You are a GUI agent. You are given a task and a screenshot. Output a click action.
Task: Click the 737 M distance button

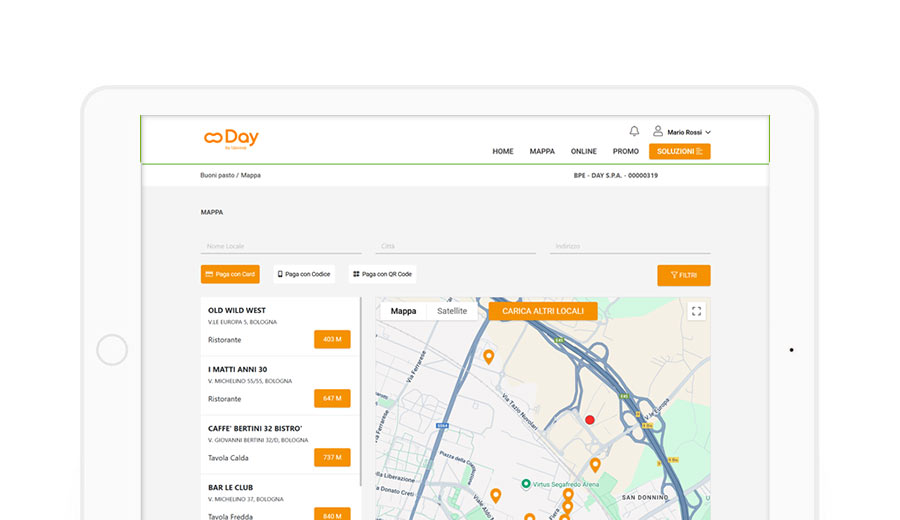coord(332,457)
